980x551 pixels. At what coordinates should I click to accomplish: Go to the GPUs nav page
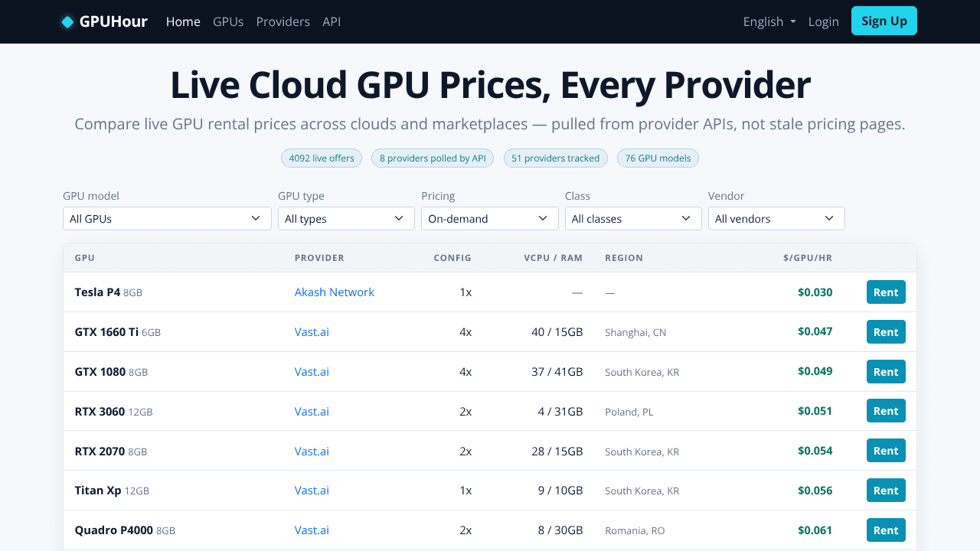point(228,21)
